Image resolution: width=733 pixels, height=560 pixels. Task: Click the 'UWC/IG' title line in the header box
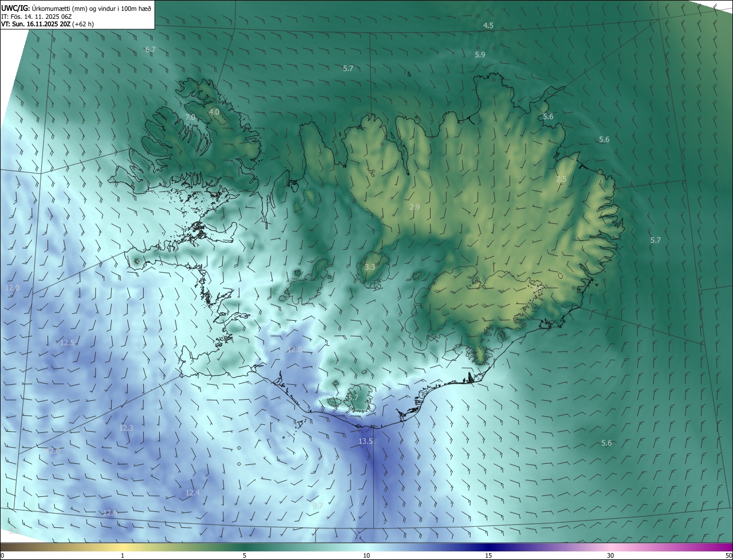coord(77,8)
